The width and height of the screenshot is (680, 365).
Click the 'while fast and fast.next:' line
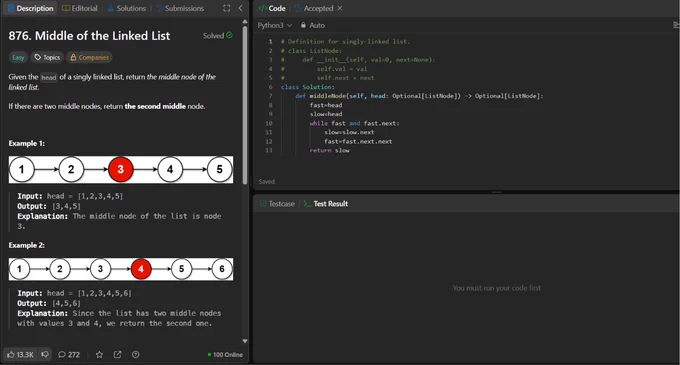click(x=354, y=123)
